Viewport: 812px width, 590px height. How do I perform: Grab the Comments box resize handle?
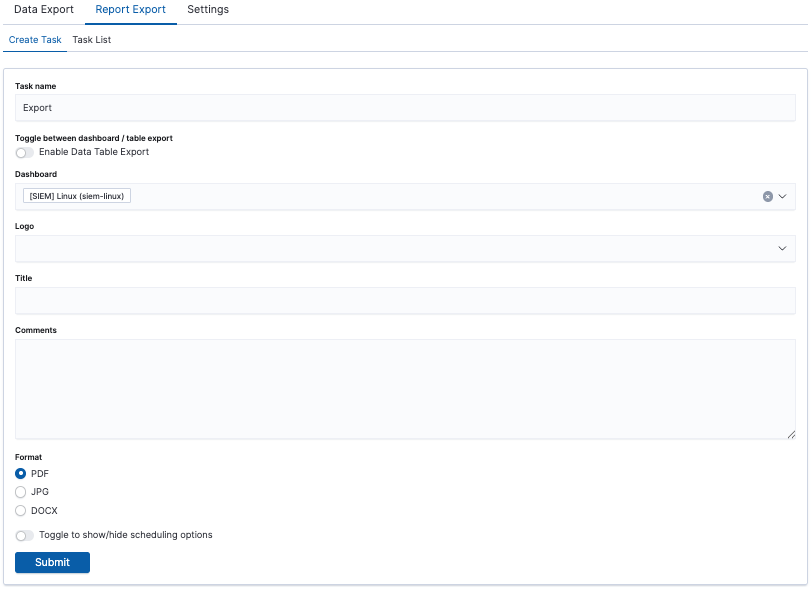pyautogui.click(x=791, y=434)
